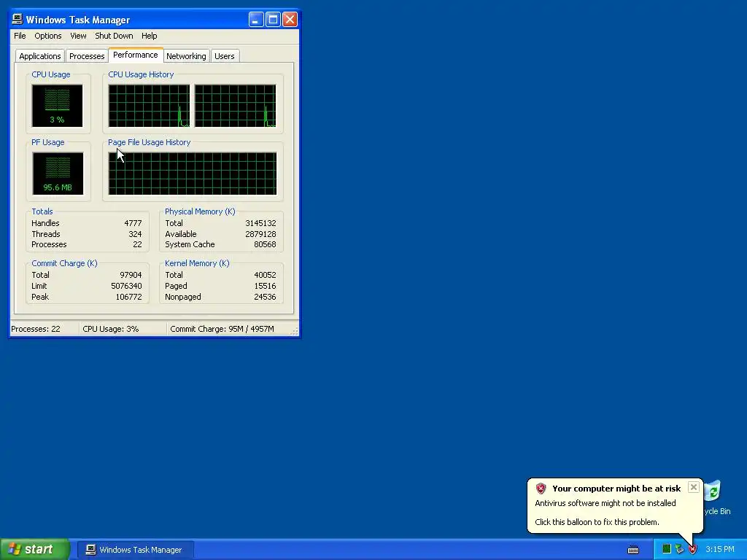Click the Handles value 4777
This screenshot has width=747, height=560.
click(133, 223)
